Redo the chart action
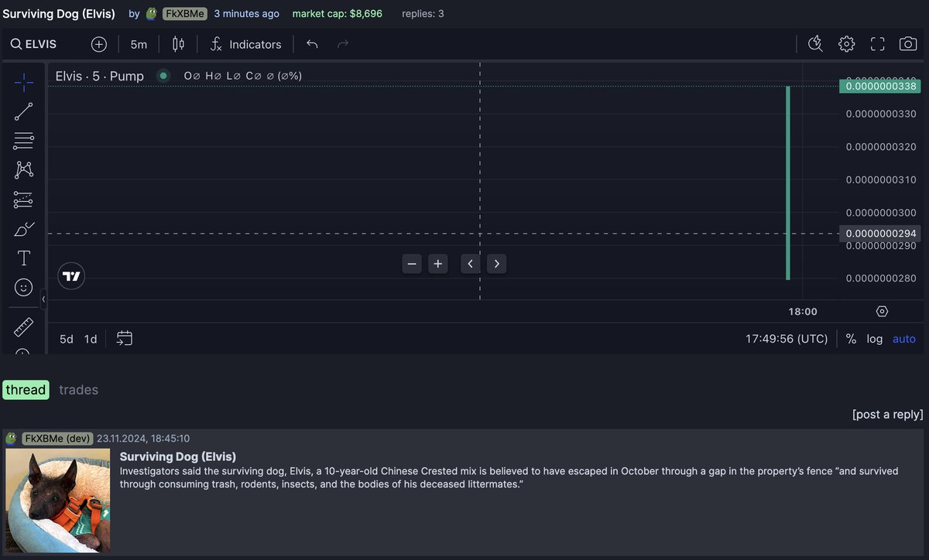 point(343,44)
